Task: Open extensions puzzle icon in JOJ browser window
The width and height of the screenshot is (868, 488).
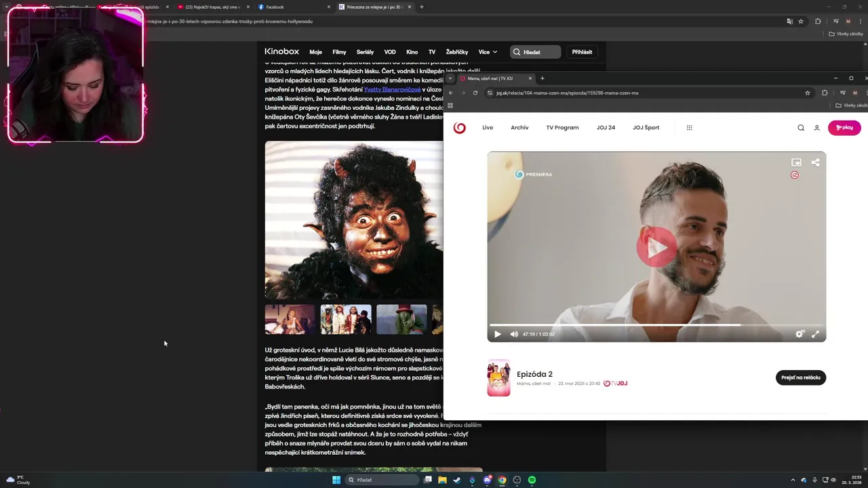Action: pyautogui.click(x=825, y=93)
